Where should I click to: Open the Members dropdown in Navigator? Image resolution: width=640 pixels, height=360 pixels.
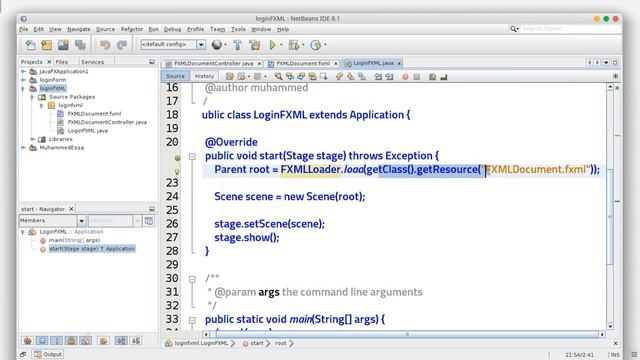coord(81,221)
